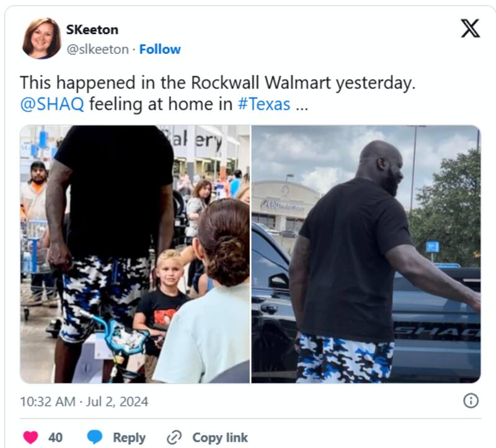Click the @slkeeton handle text
The height and width of the screenshot is (448, 496).
[x=98, y=50]
